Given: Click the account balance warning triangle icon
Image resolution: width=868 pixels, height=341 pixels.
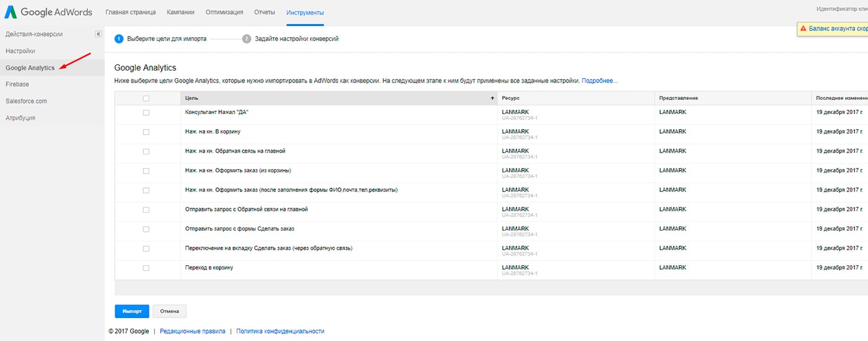Looking at the screenshot, I should (x=803, y=29).
